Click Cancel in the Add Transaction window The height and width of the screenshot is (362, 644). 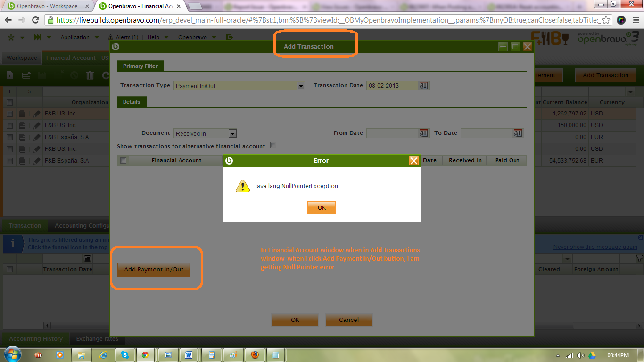[x=349, y=320]
